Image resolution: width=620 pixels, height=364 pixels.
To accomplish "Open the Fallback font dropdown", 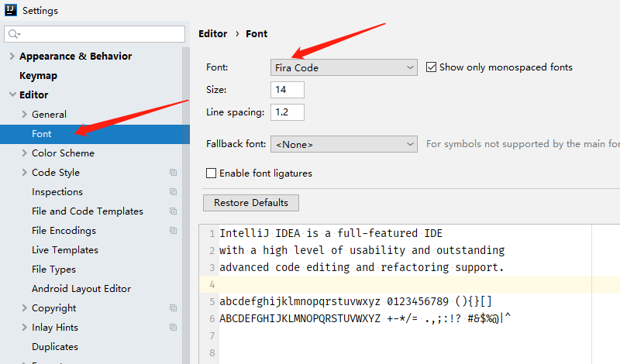I will 343,144.
